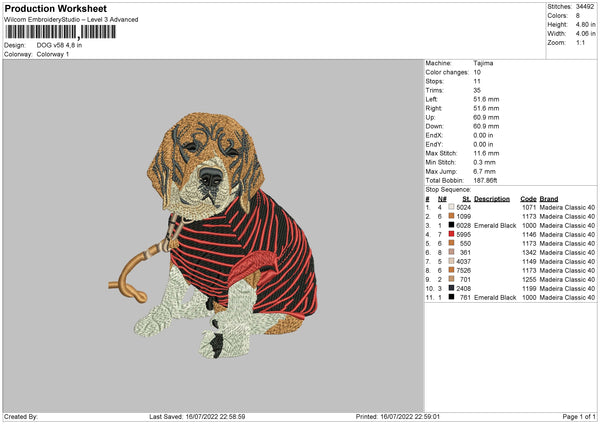Click the thread code 1199 in row 10
The width and height of the screenshot is (600, 424).
(530, 289)
